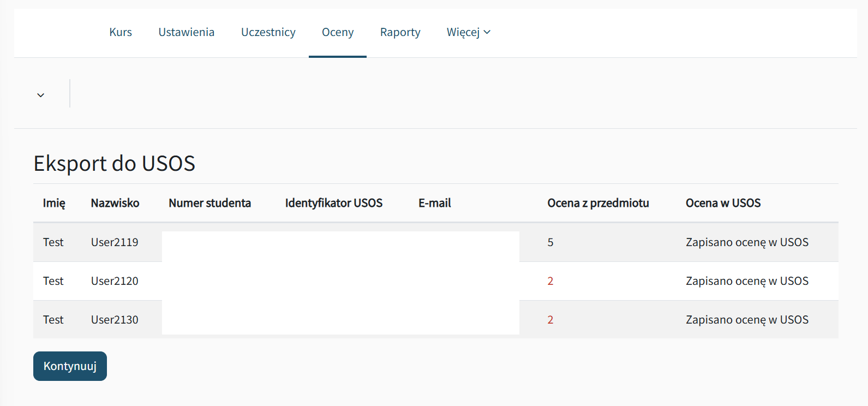Switch to the Ustawienia tab
868x406 pixels.
pyautogui.click(x=186, y=32)
